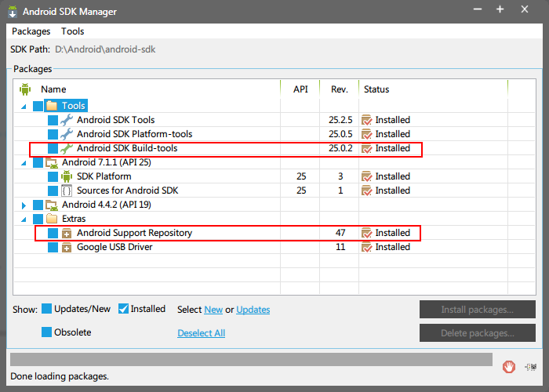Click installed status icon for Android Support Repository
The image size is (549, 392).
[366, 233]
